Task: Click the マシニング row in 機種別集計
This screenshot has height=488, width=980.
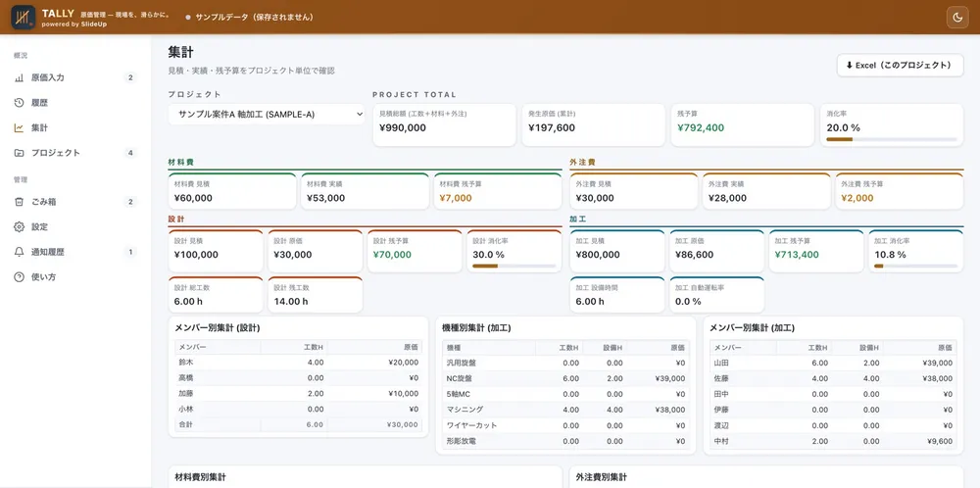Action: tap(565, 410)
